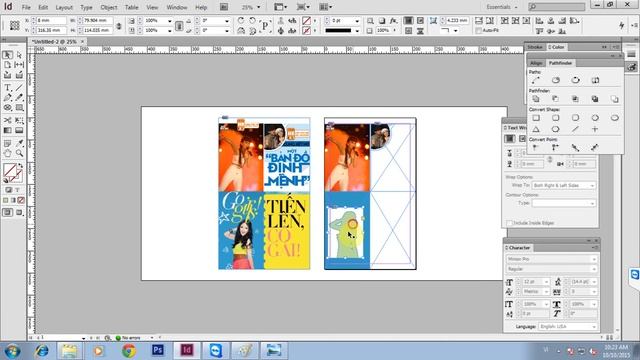The height and width of the screenshot is (360, 640).
Task: Convert shape to triangle
Action: coord(536,129)
